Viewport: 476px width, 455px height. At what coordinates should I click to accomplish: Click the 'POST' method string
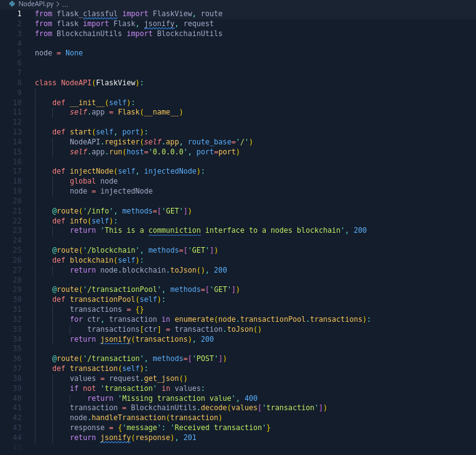pyautogui.click(x=205, y=359)
